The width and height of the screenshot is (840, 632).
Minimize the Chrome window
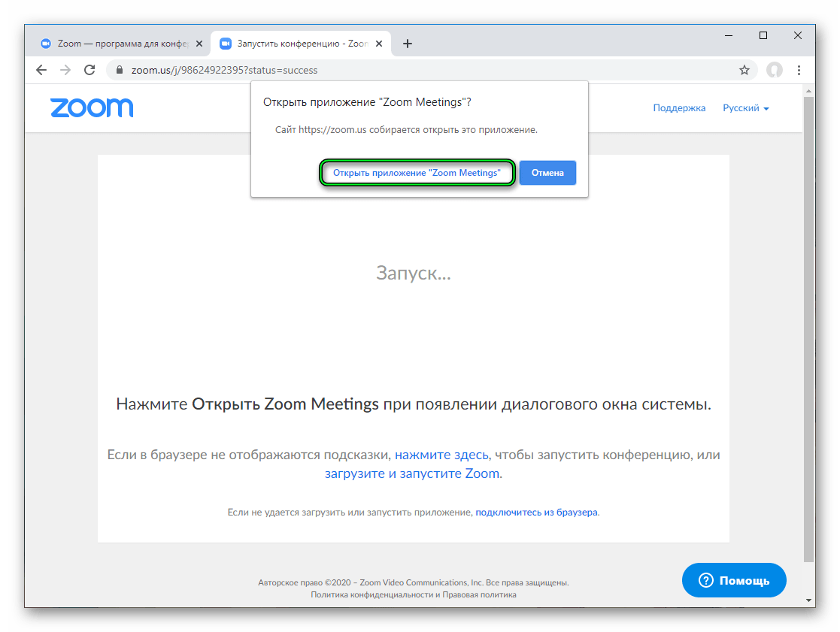pyautogui.click(x=729, y=36)
